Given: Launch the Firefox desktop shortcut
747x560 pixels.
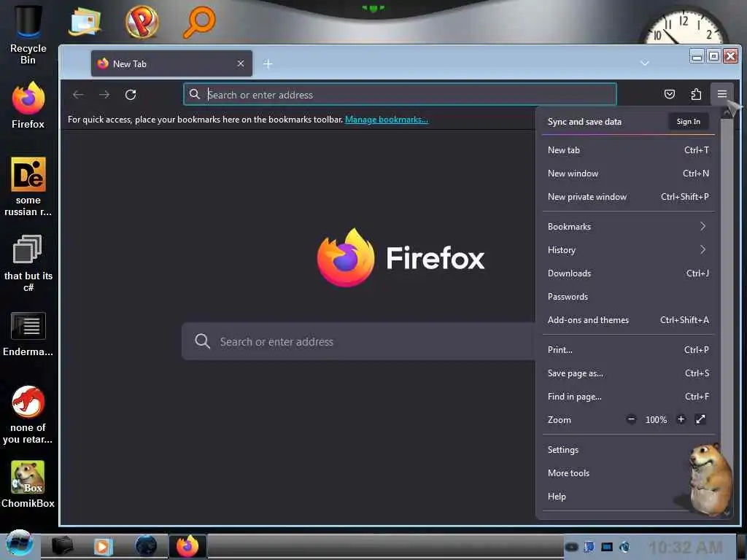Looking at the screenshot, I should point(28,106).
